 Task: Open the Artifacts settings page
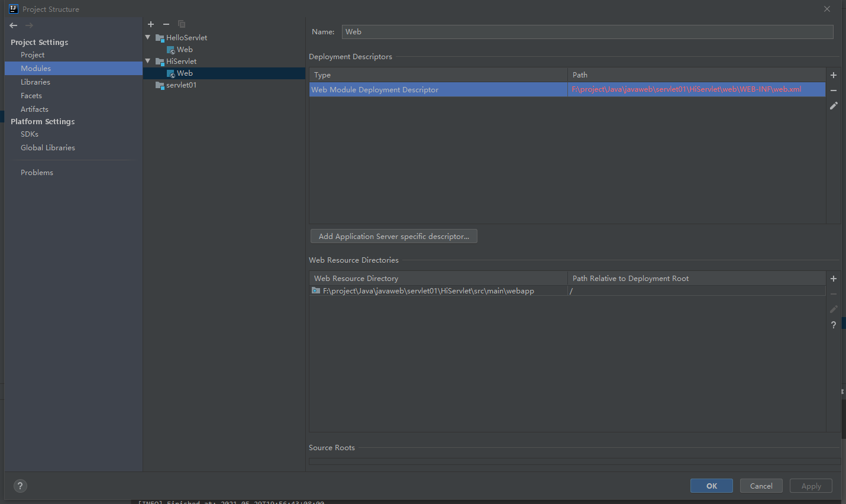[x=34, y=109]
